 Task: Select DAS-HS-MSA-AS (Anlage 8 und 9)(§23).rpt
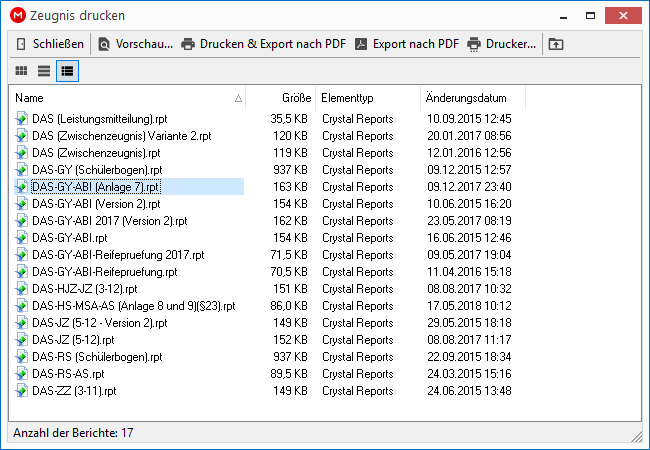133,306
